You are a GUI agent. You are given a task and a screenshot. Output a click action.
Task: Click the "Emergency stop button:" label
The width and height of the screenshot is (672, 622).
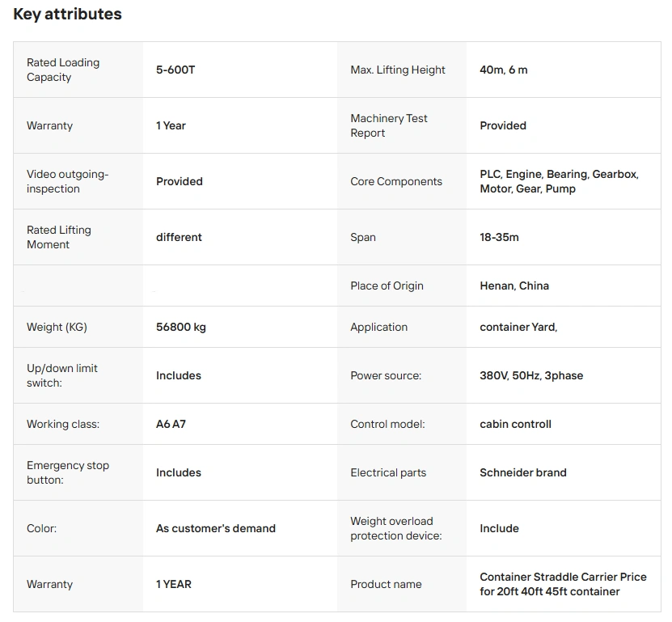pyautogui.click(x=68, y=472)
